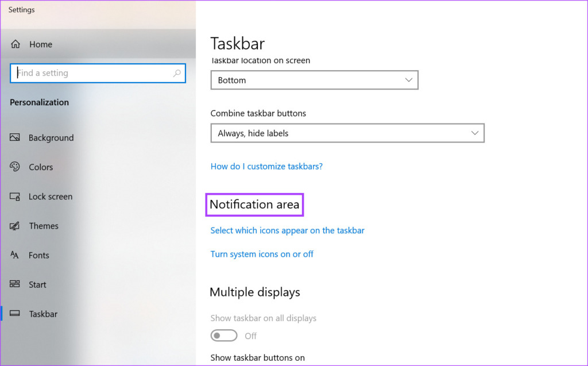This screenshot has height=366, width=588.
Task: Click the search magnifier icon
Action: [x=177, y=73]
